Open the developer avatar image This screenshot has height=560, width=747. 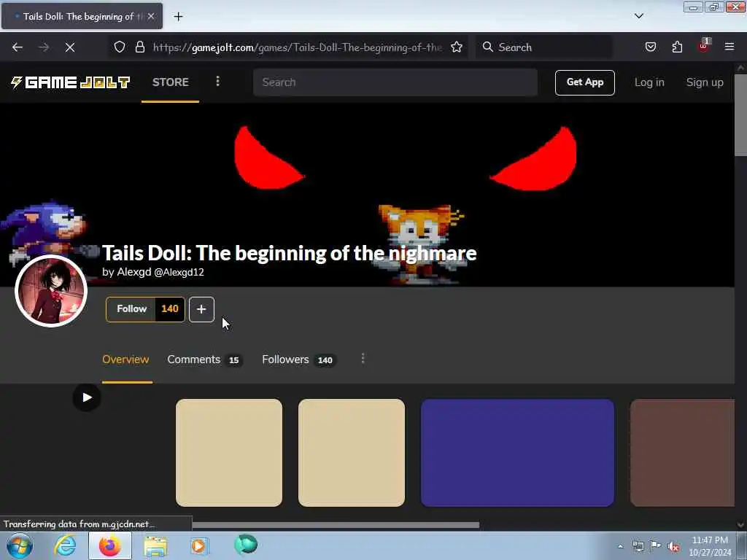click(x=51, y=290)
